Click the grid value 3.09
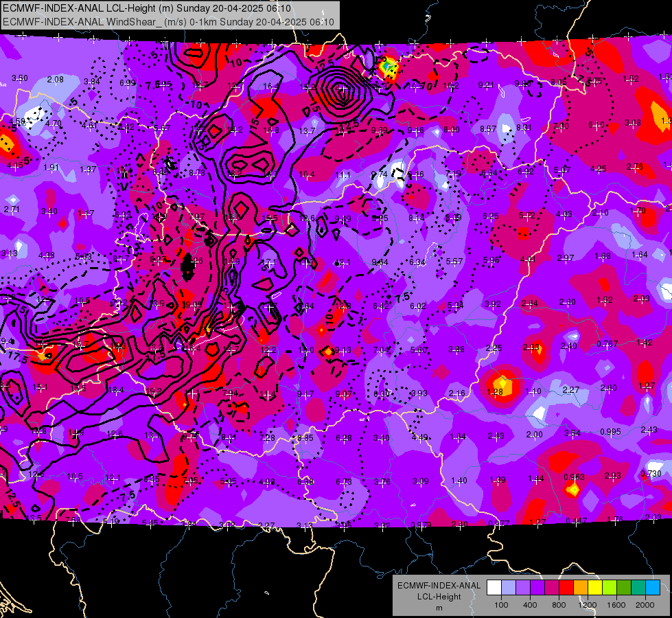Viewport: 672px width, 618px height. tap(420, 481)
